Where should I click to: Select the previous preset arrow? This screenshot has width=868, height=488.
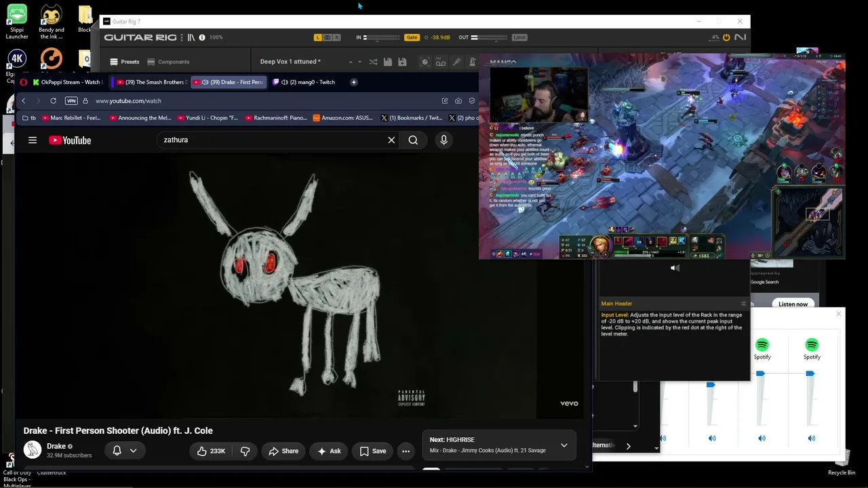351,62
